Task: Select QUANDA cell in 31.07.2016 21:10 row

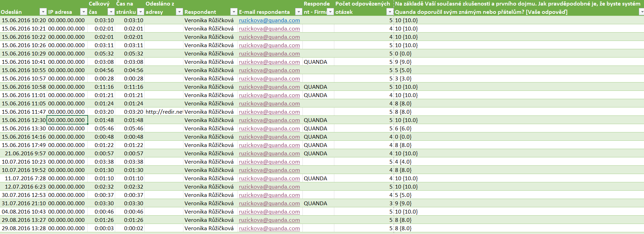Action: pyautogui.click(x=318, y=203)
